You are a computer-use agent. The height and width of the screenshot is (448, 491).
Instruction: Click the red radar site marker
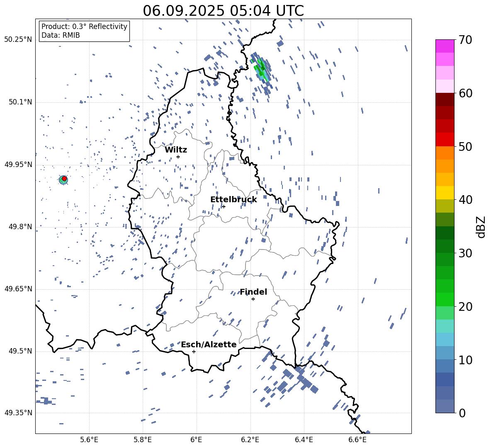click(x=64, y=179)
